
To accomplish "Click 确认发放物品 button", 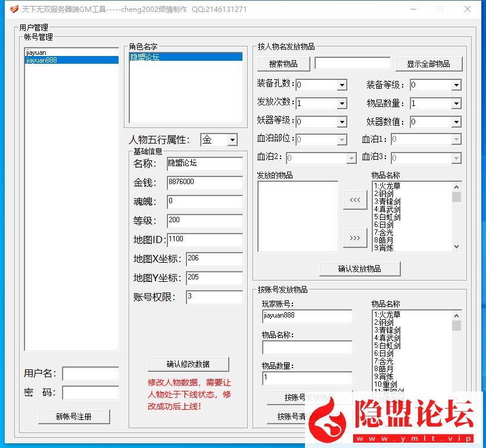I will [x=360, y=269].
